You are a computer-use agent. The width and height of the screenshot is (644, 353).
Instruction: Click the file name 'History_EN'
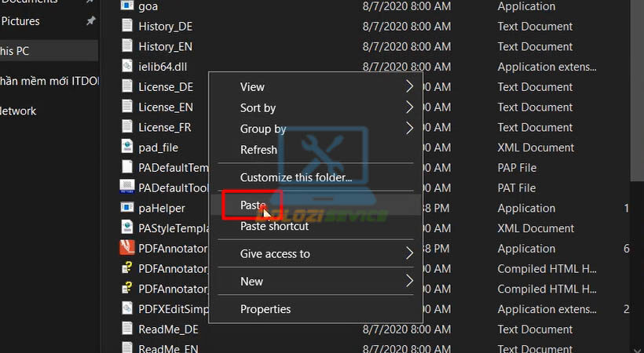165,46
